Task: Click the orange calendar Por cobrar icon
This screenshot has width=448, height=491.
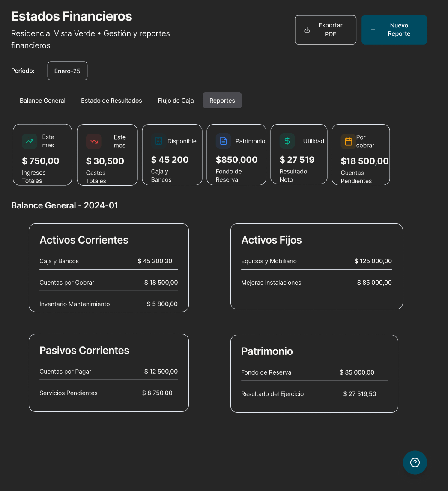Action: pyautogui.click(x=348, y=141)
